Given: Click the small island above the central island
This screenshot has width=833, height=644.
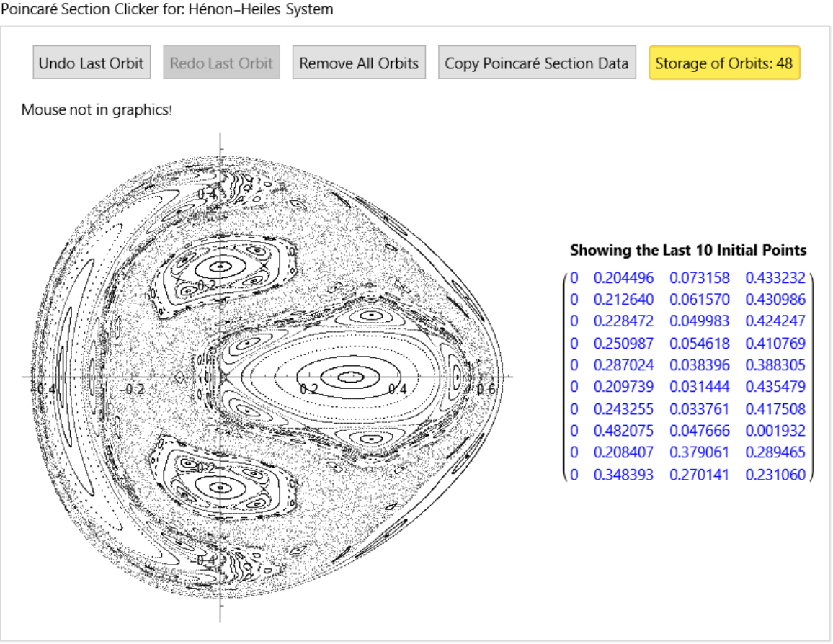Looking at the screenshot, I should coord(370,316).
